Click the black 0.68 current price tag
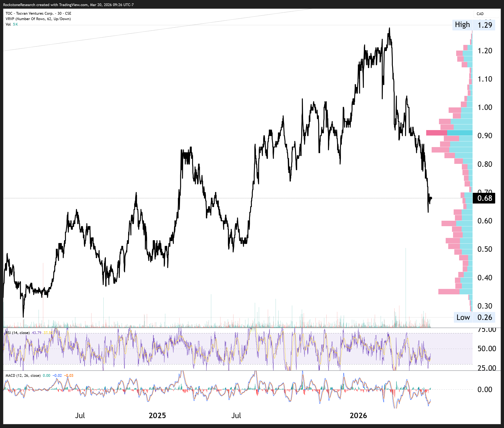This screenshot has width=504, height=428. click(484, 198)
